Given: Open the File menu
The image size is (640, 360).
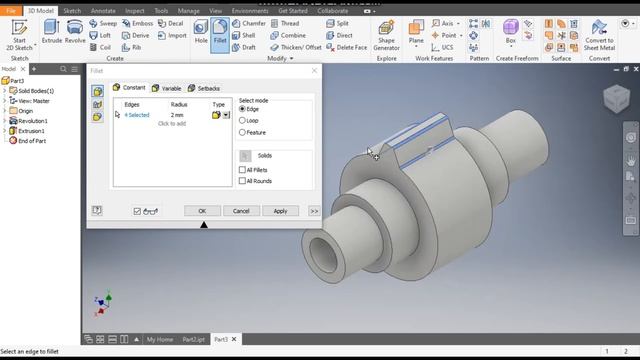Looking at the screenshot, I should 11,11.
